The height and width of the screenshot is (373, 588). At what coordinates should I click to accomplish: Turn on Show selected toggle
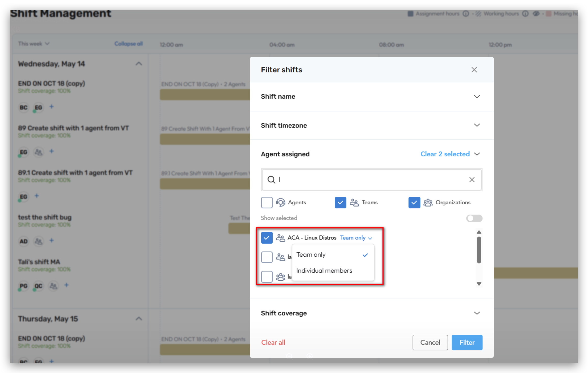pyautogui.click(x=474, y=218)
